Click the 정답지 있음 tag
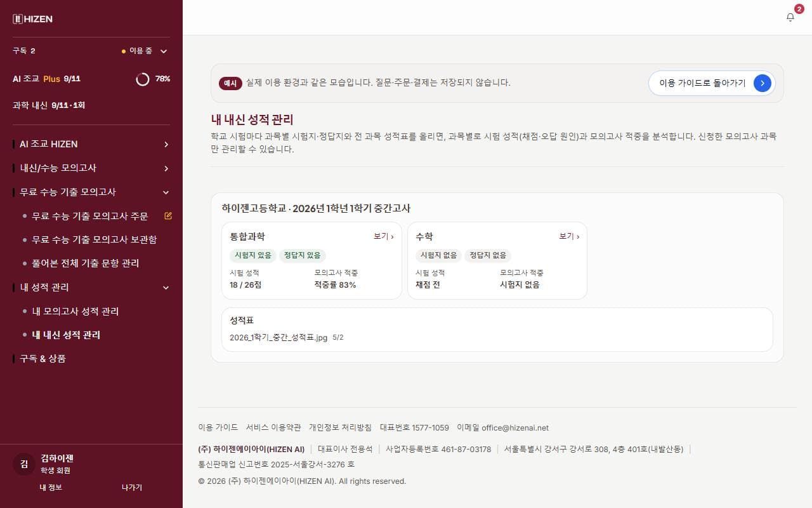This screenshot has width=812, height=508. point(303,255)
